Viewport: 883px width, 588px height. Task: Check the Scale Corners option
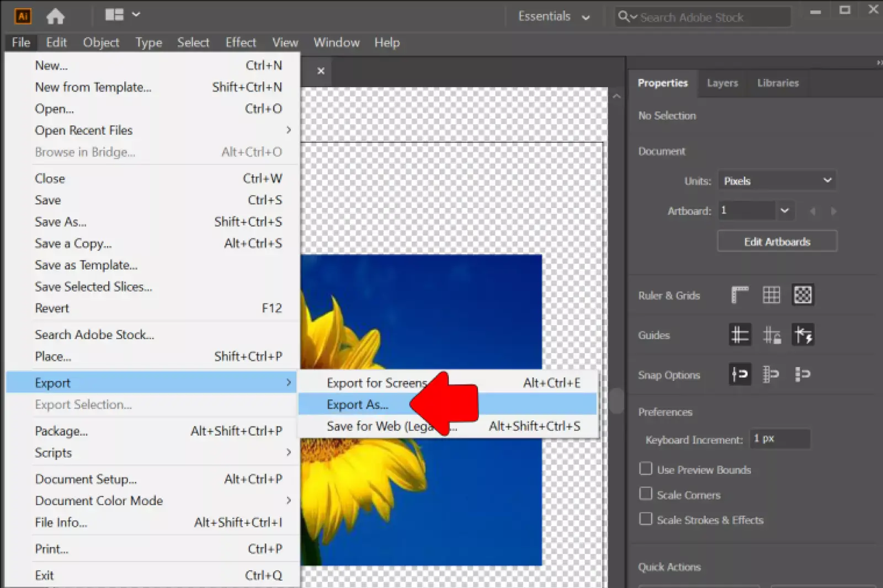coord(646,494)
